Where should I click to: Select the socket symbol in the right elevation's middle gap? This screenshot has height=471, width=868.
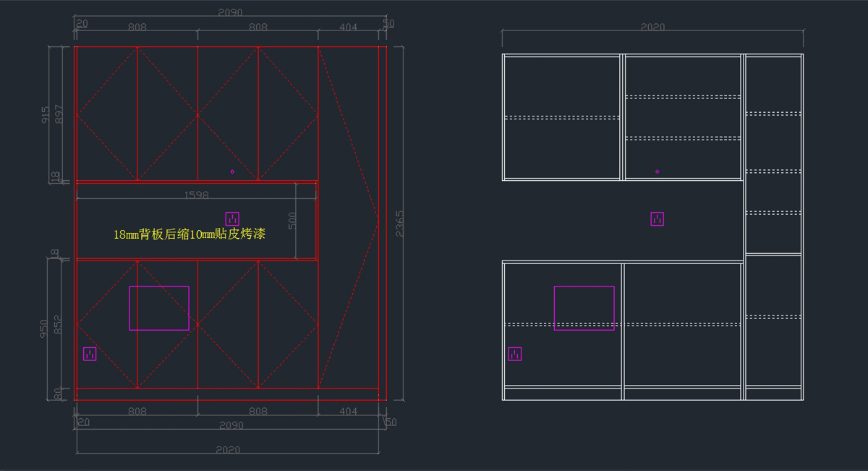click(657, 218)
